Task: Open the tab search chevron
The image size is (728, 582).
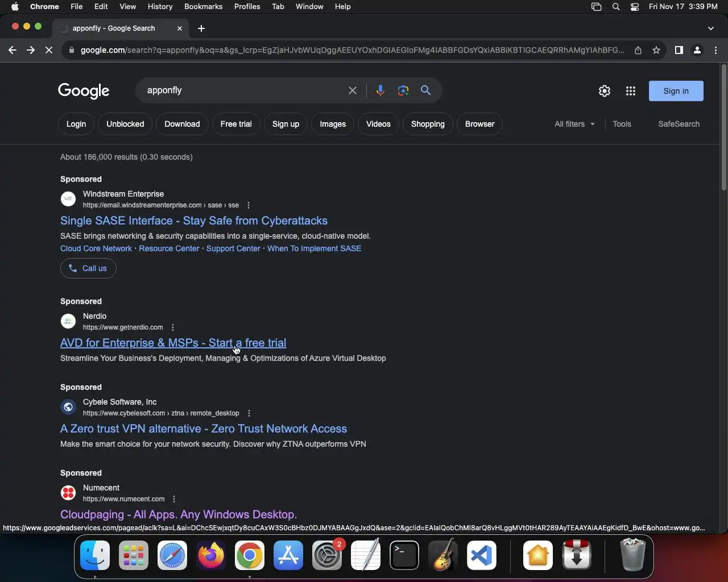Action: tap(711, 28)
